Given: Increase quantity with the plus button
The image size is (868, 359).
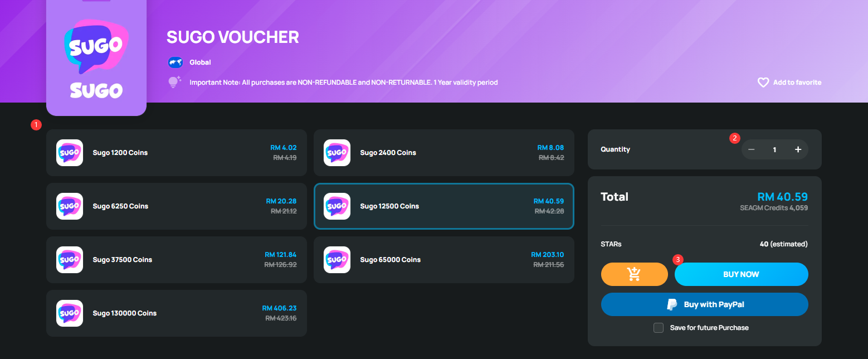Looking at the screenshot, I should 798,149.
